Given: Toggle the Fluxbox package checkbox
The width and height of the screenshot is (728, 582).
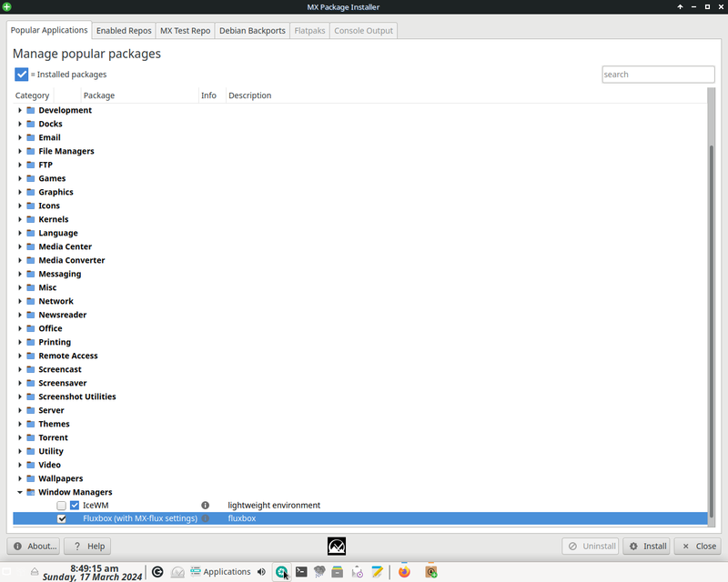Looking at the screenshot, I should 61,518.
